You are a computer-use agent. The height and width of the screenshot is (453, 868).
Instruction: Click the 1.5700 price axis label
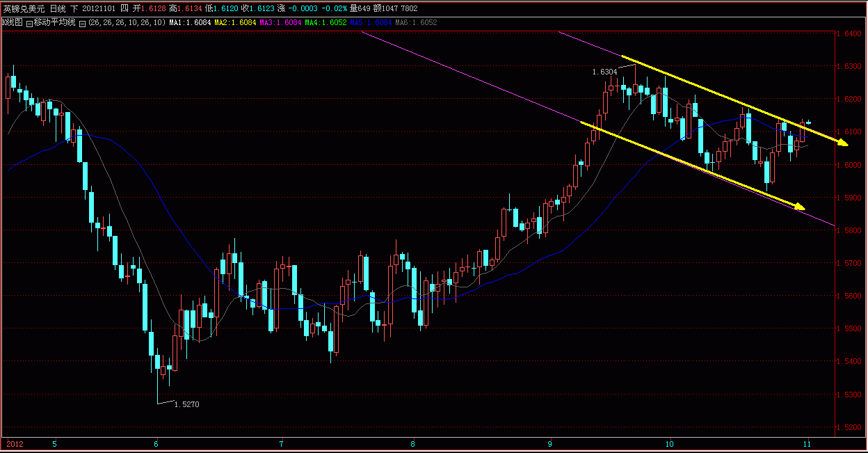[851, 263]
